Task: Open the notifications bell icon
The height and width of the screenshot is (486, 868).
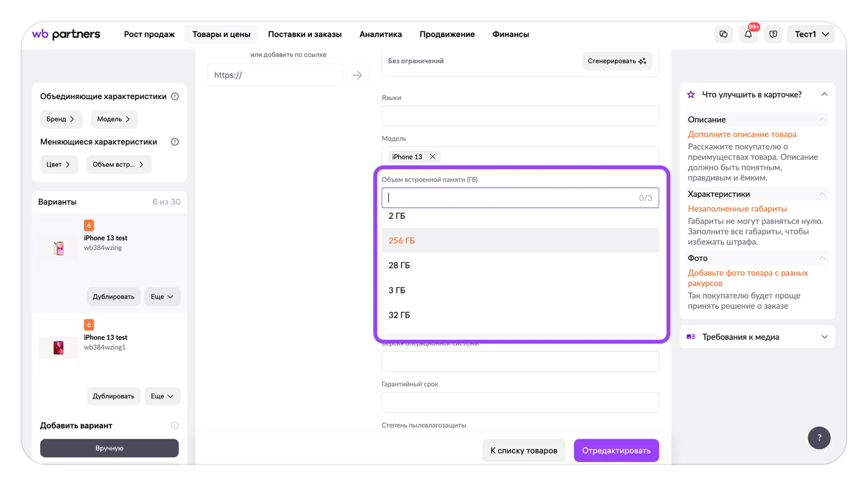Action: (x=748, y=34)
